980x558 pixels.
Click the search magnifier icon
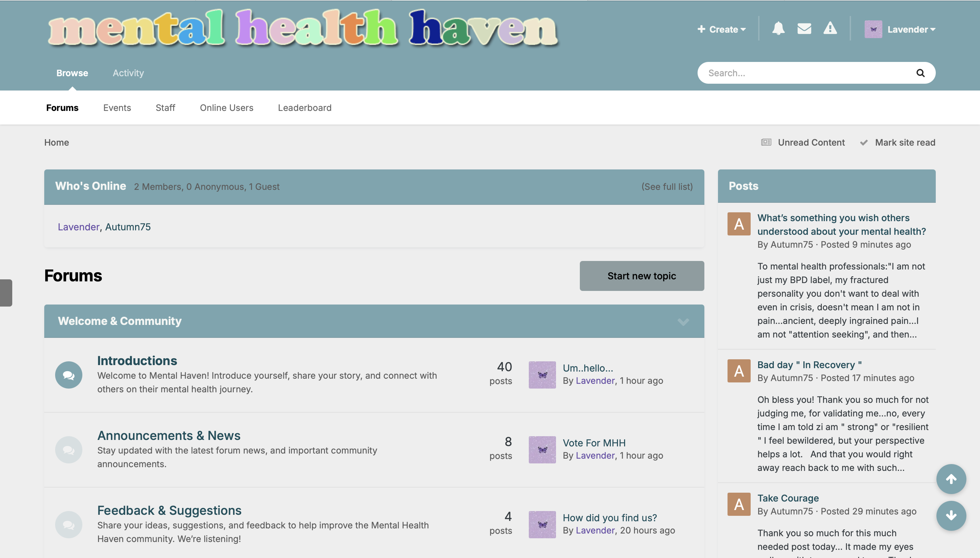(x=920, y=73)
